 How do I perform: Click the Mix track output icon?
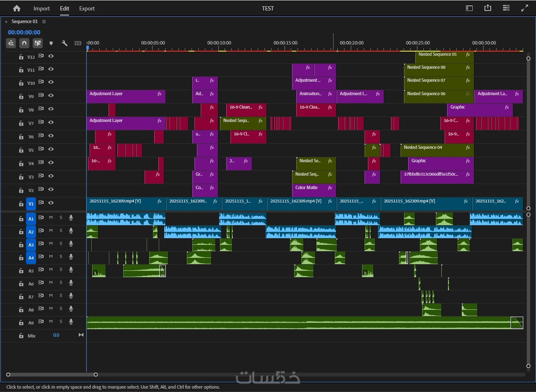(x=81, y=335)
